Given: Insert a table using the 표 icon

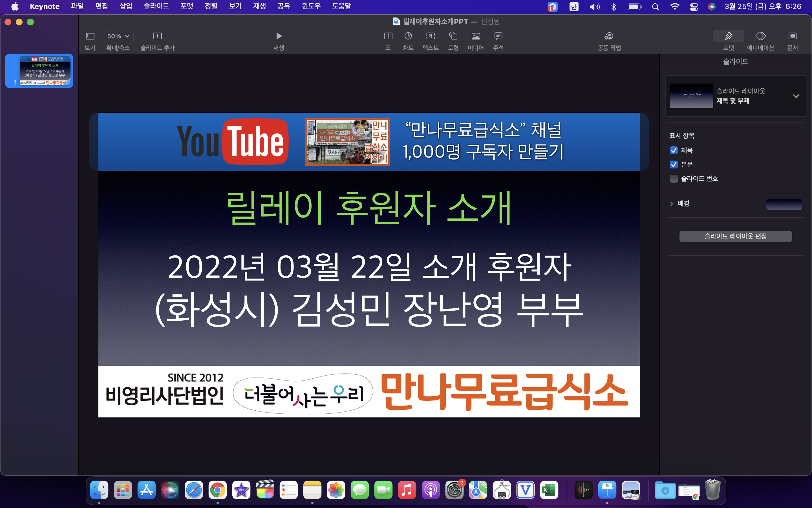Looking at the screenshot, I should click(388, 36).
